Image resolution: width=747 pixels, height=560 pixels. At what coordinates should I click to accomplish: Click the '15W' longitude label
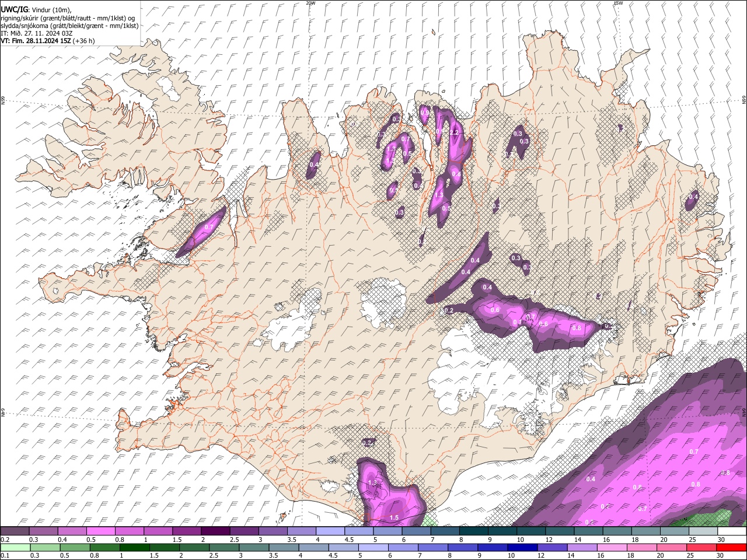tap(618, 3)
